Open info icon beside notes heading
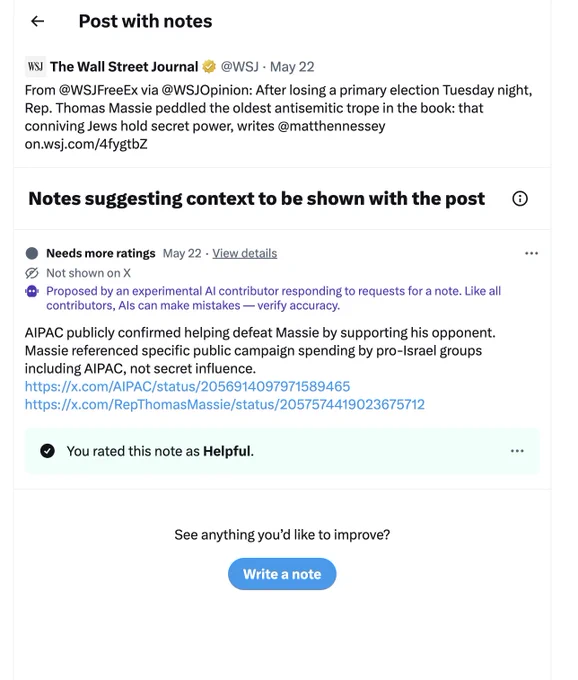Viewport: 578px width, 680px height. click(520, 199)
